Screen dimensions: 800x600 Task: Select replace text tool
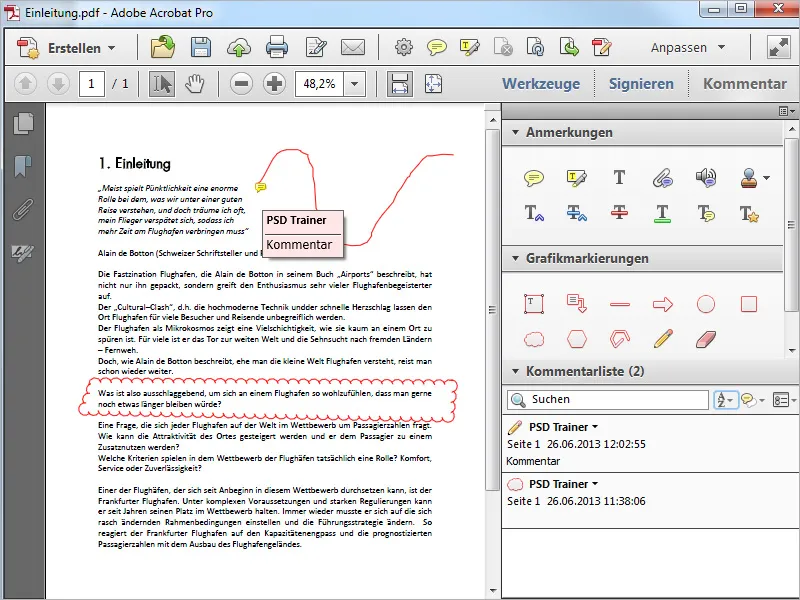(x=577, y=213)
